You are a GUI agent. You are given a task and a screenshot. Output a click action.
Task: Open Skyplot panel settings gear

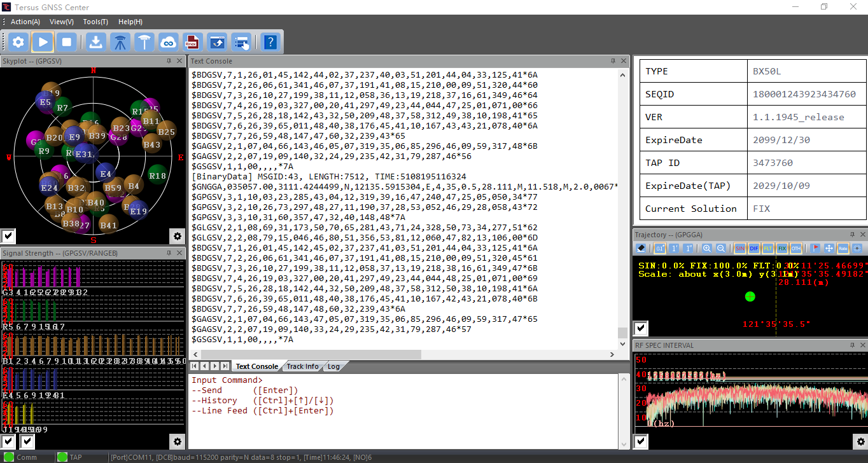[x=178, y=236]
